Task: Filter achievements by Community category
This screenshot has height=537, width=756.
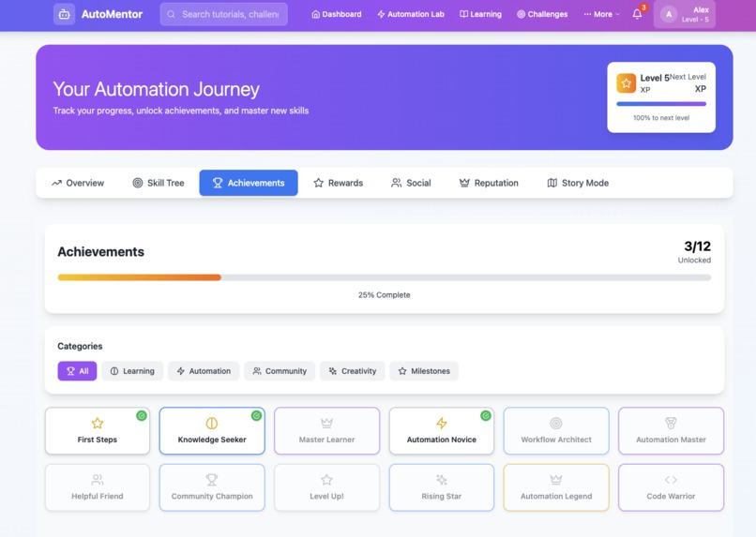Action: [x=280, y=371]
